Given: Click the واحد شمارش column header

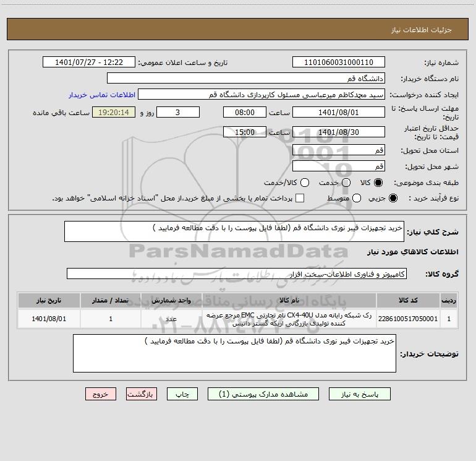Looking at the screenshot, I should click(x=171, y=300).
